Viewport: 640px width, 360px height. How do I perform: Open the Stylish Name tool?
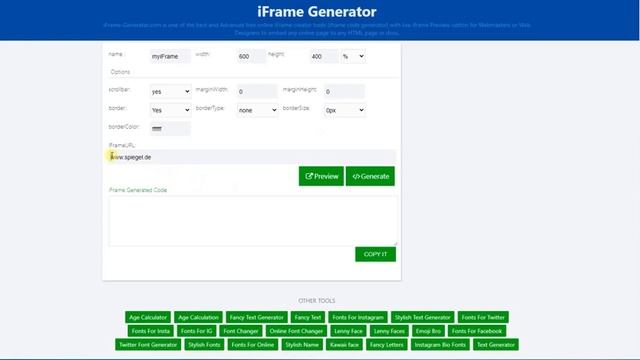coord(302,345)
